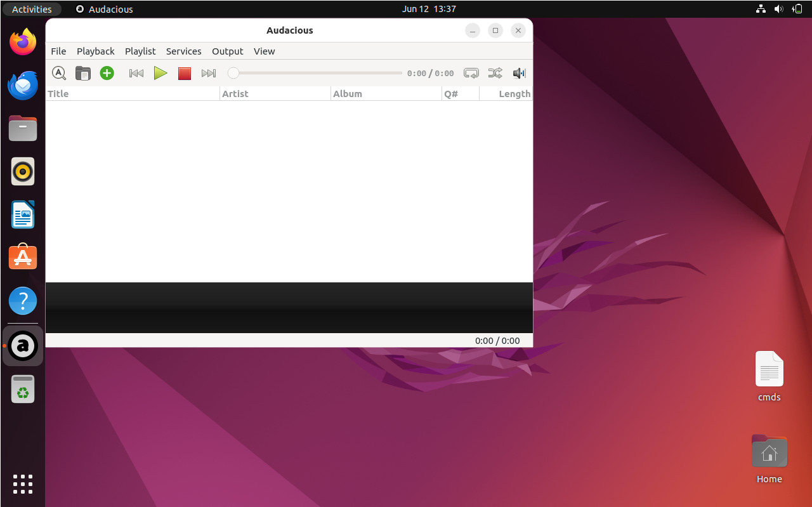This screenshot has width=812, height=507.
Task: Open the Services menu
Action: click(184, 51)
